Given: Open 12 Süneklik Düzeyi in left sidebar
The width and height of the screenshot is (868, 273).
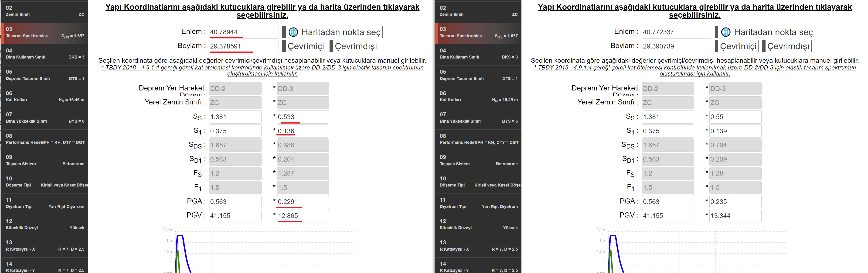Looking at the screenshot, I should [44, 225].
